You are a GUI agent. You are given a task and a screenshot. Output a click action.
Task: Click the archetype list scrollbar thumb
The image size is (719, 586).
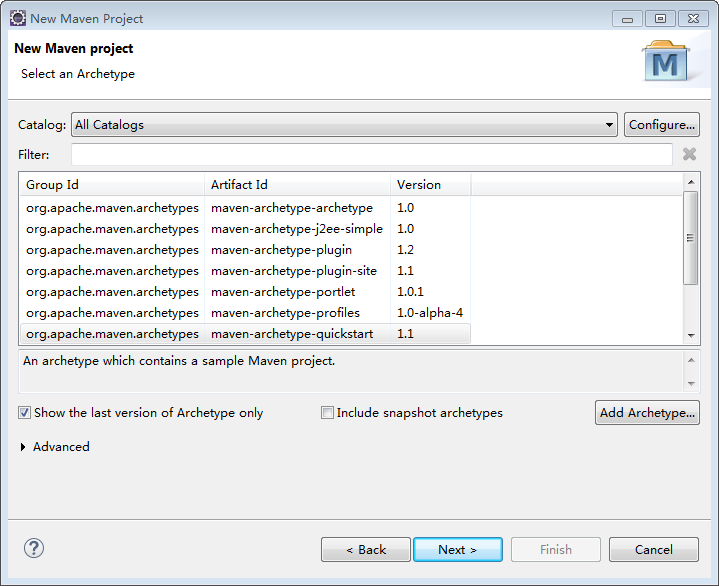click(691, 238)
